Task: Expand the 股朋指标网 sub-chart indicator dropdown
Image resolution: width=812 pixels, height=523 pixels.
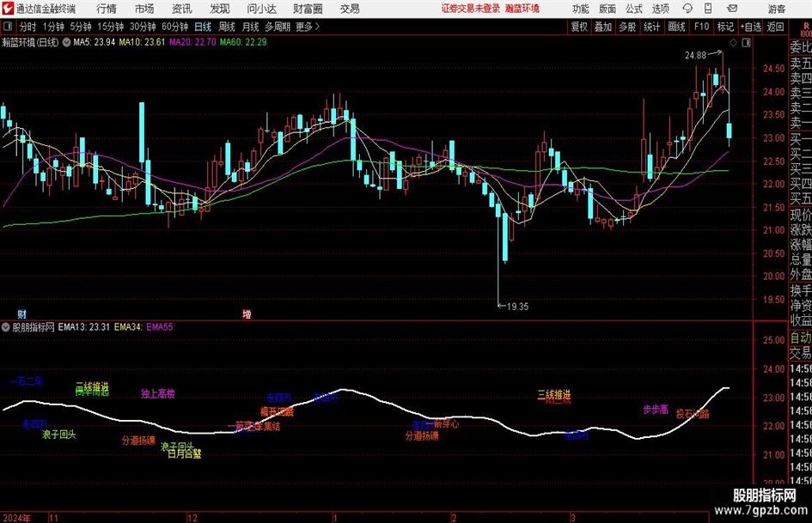Action: [6, 326]
